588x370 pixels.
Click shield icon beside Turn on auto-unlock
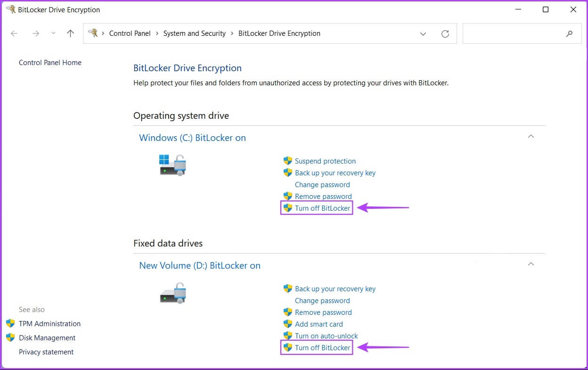[288, 336]
